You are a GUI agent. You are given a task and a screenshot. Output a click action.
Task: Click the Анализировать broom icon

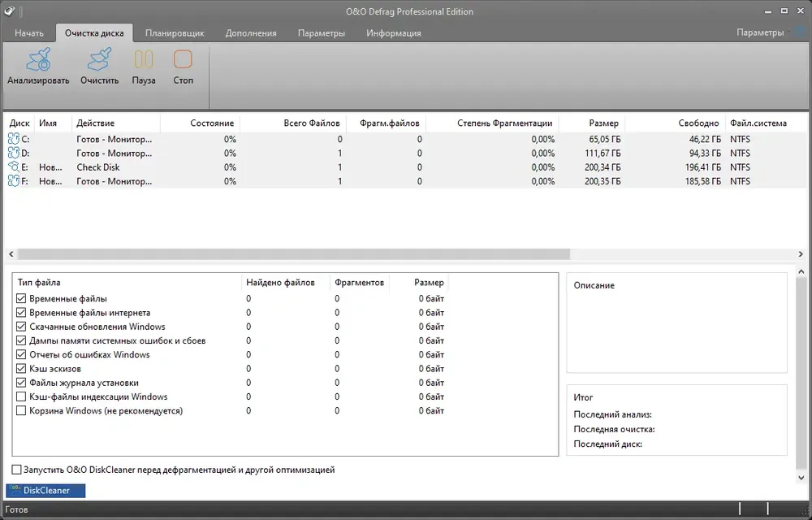(x=38, y=59)
